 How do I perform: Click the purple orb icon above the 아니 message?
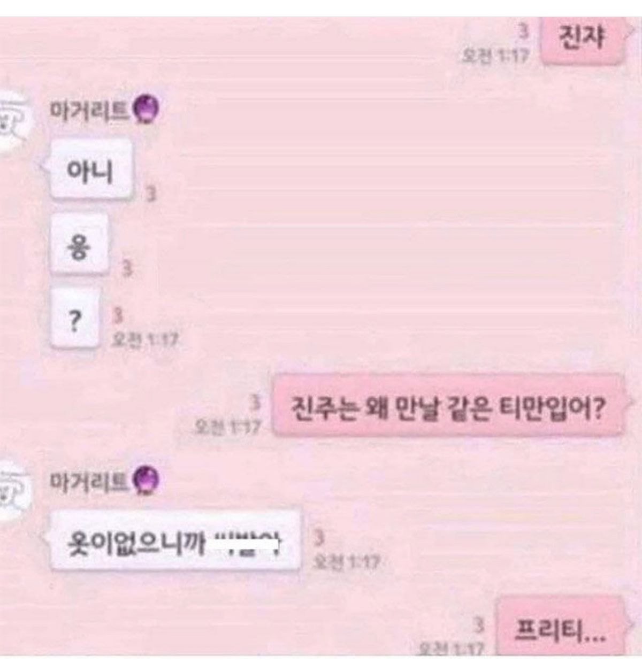(x=146, y=110)
